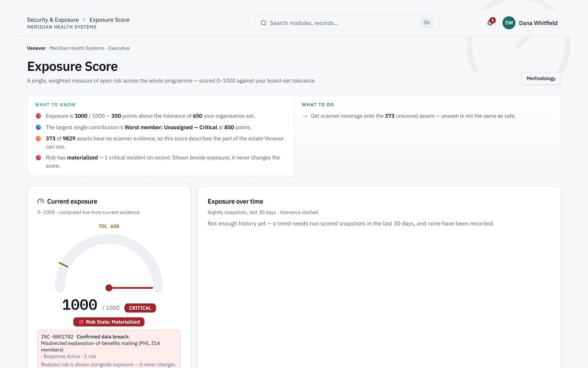Focus the Search modules, records field
The width and height of the screenshot is (588, 368).
pos(346,23)
